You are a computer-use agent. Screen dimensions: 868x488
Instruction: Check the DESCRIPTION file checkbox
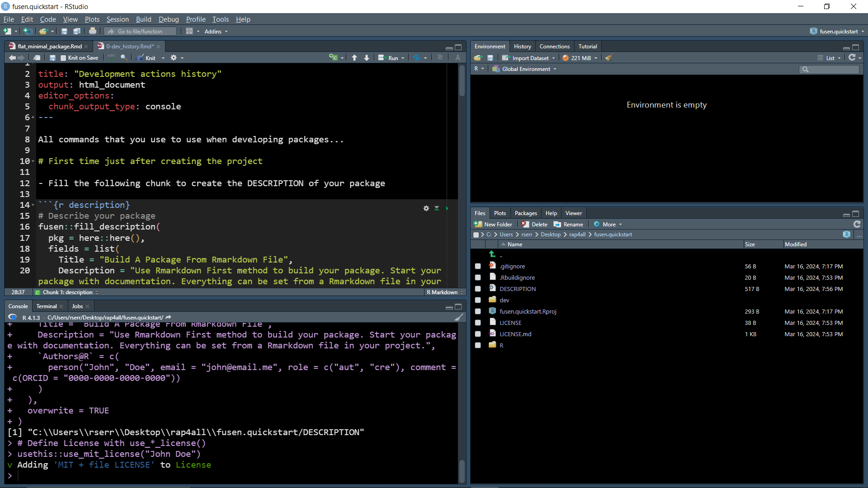[478, 289]
